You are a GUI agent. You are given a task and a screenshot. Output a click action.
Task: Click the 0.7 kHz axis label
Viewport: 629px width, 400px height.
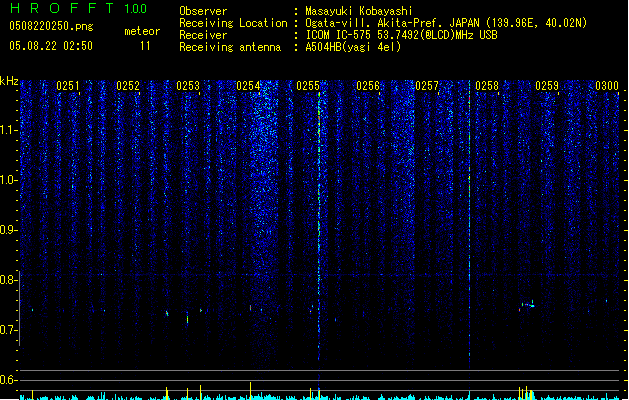(9, 330)
